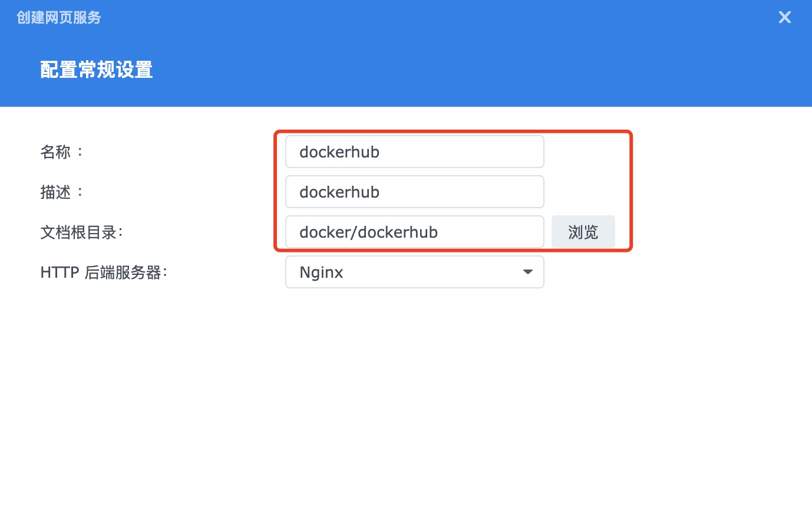Click the 文档根目录 label text
Viewport: 812px width, 519px height.
(x=79, y=232)
